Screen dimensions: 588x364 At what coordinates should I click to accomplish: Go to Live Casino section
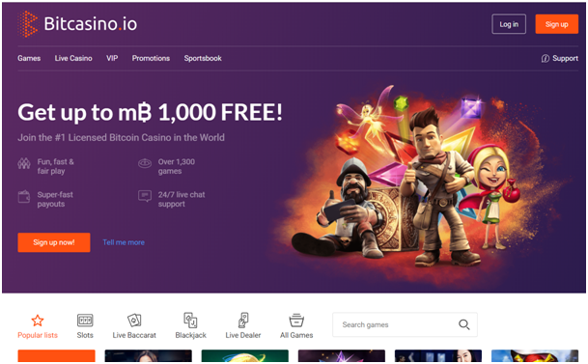(73, 58)
